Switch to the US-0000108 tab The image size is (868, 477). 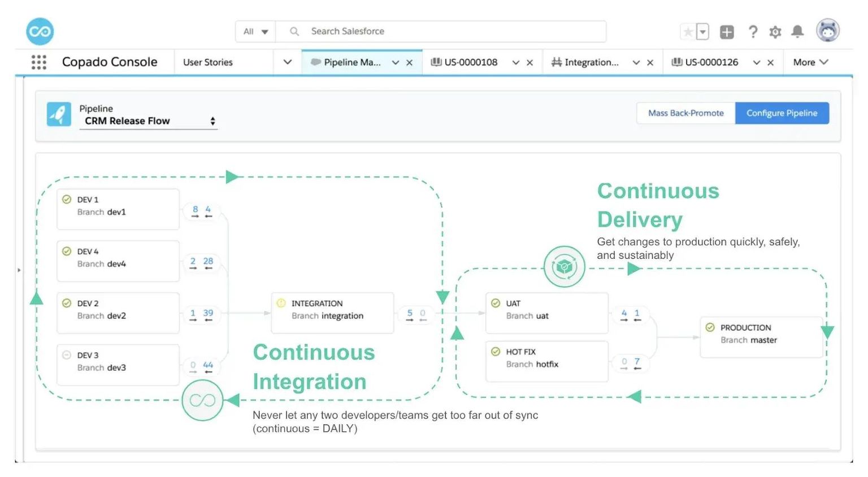[x=464, y=62]
